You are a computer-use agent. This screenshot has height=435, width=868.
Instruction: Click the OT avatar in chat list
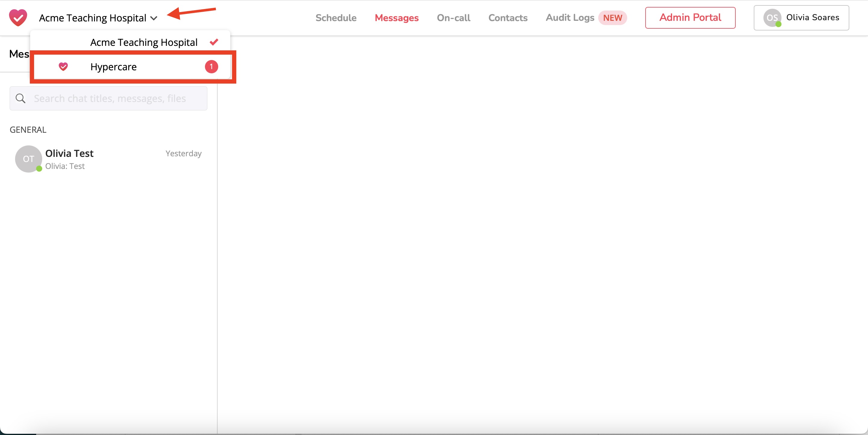(x=28, y=159)
